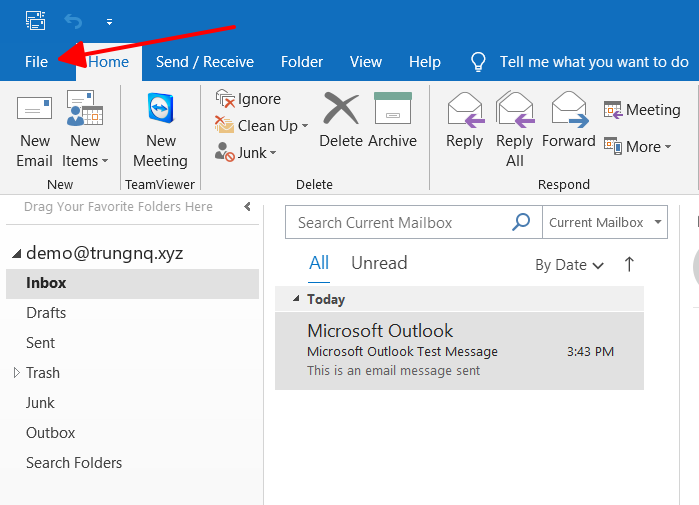Click Reply All
This screenshot has width=699, height=505.
click(x=514, y=129)
